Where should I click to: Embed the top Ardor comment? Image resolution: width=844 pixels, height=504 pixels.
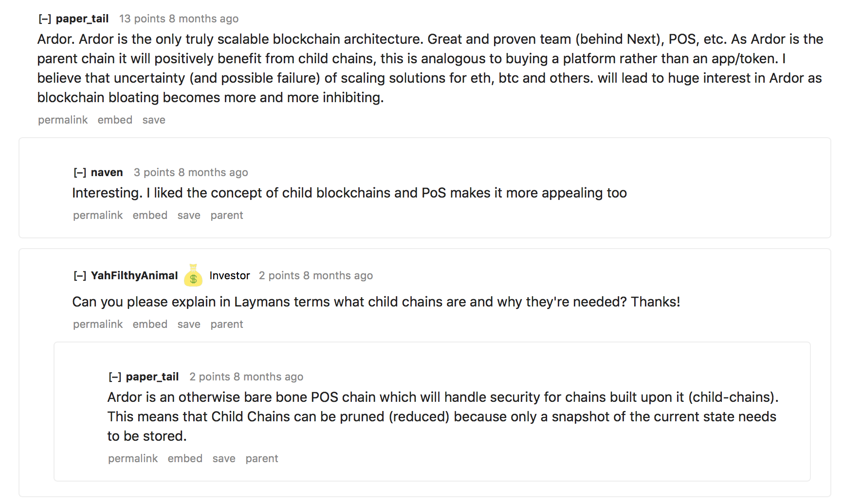(x=115, y=120)
